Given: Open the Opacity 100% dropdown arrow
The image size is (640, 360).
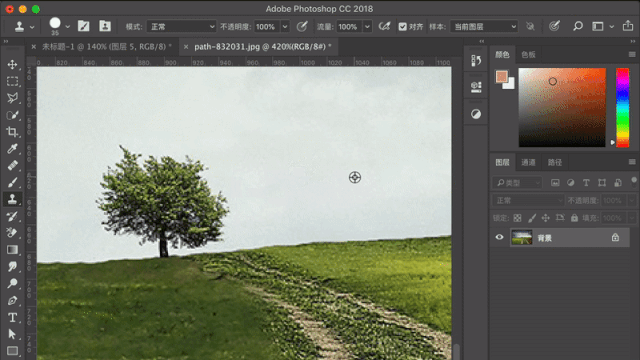Looking at the screenshot, I should (285, 27).
